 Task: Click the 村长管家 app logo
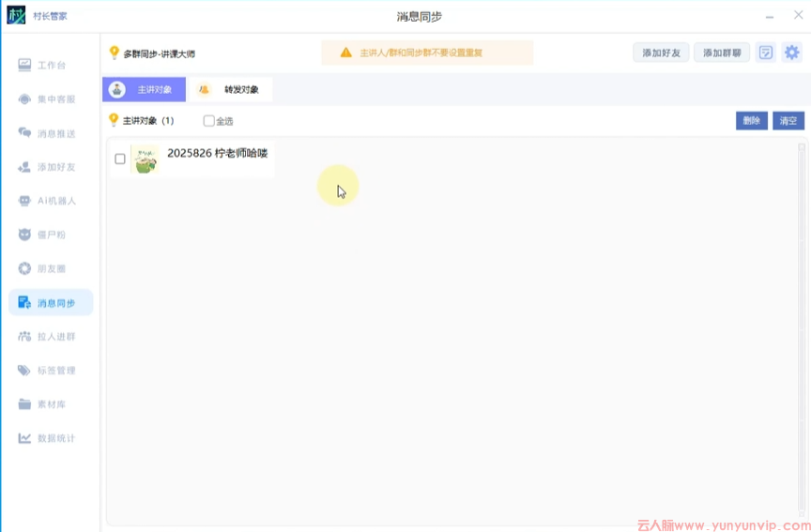[16, 16]
